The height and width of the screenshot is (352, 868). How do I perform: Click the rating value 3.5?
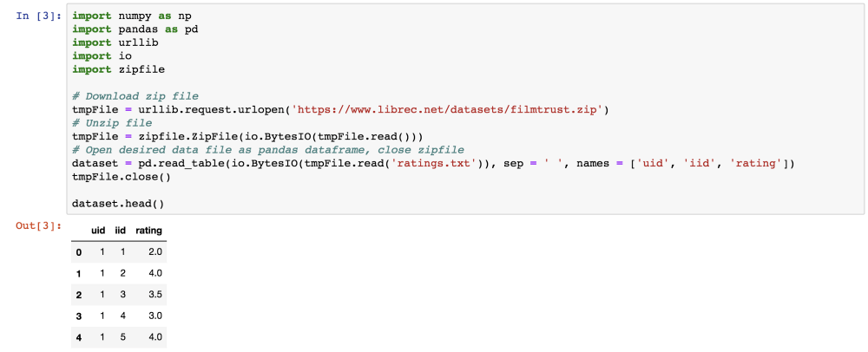coord(155,294)
